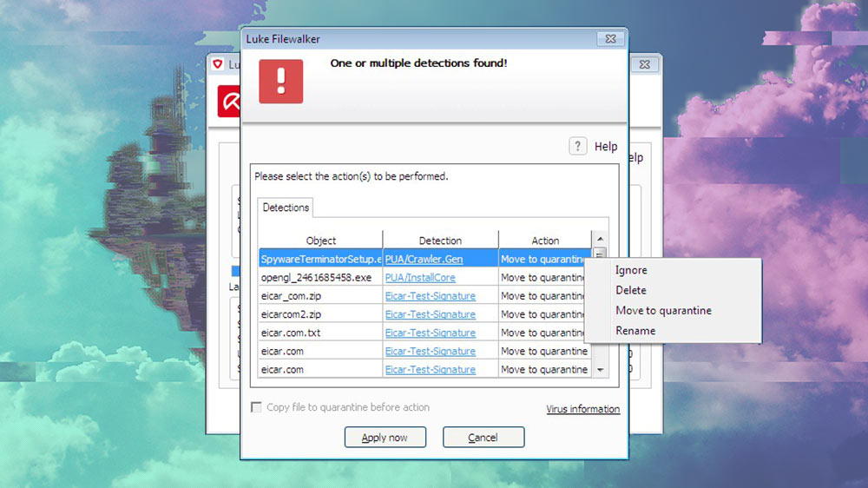Open action dropdown for opengl_2461685458.exe row
Screen dimensions: 868x488
[x=542, y=278]
